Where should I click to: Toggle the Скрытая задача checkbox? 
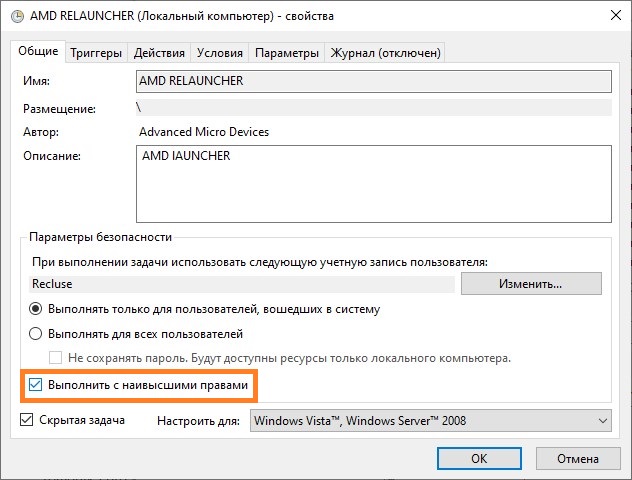click(x=27, y=420)
